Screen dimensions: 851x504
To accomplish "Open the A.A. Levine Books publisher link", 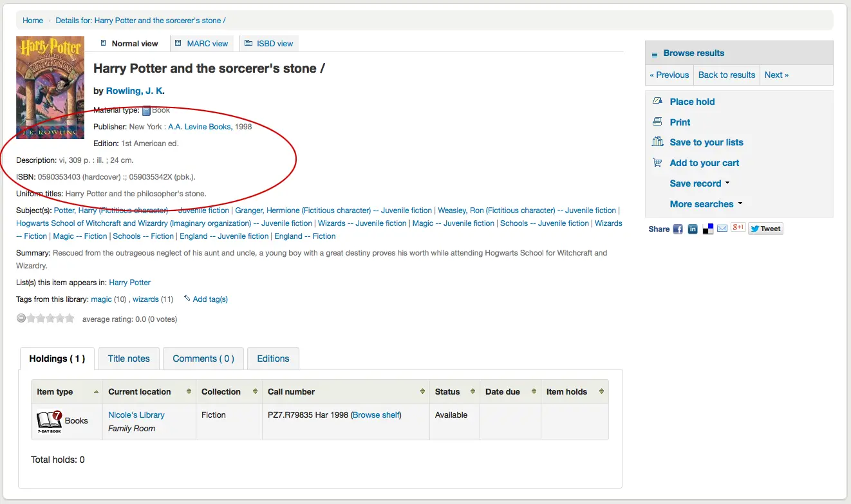I will 199,127.
